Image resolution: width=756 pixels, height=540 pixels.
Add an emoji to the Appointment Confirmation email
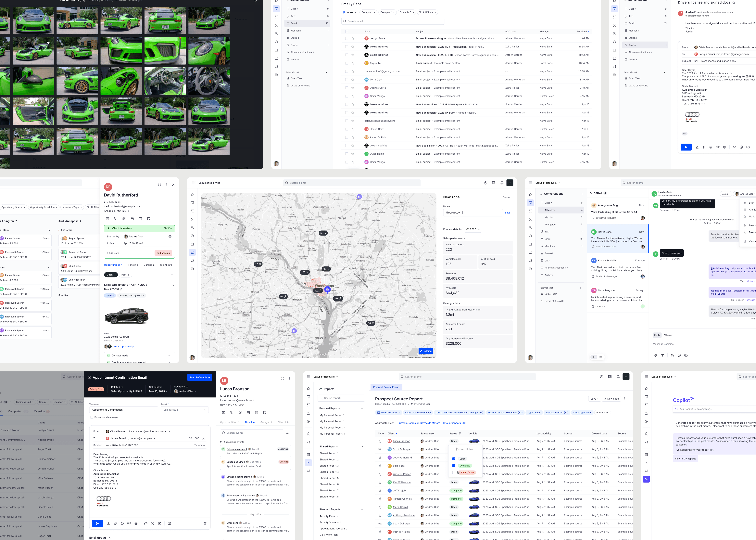pos(122,523)
